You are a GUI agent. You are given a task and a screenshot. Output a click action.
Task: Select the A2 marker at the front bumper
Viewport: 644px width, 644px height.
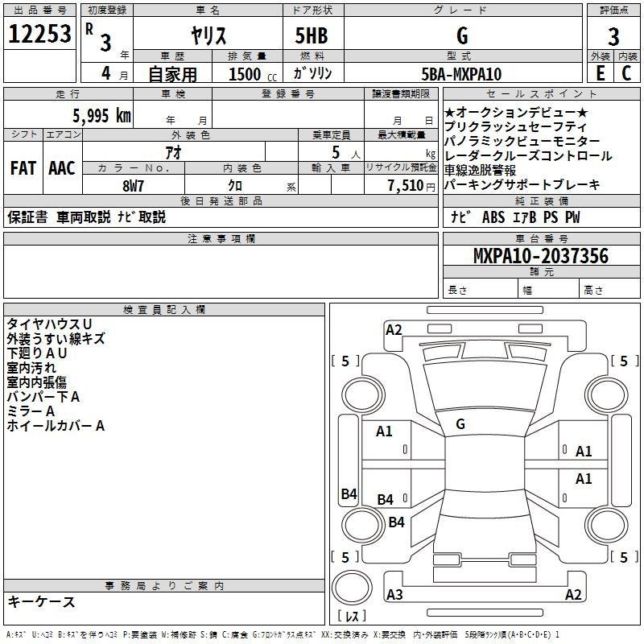[394, 329]
